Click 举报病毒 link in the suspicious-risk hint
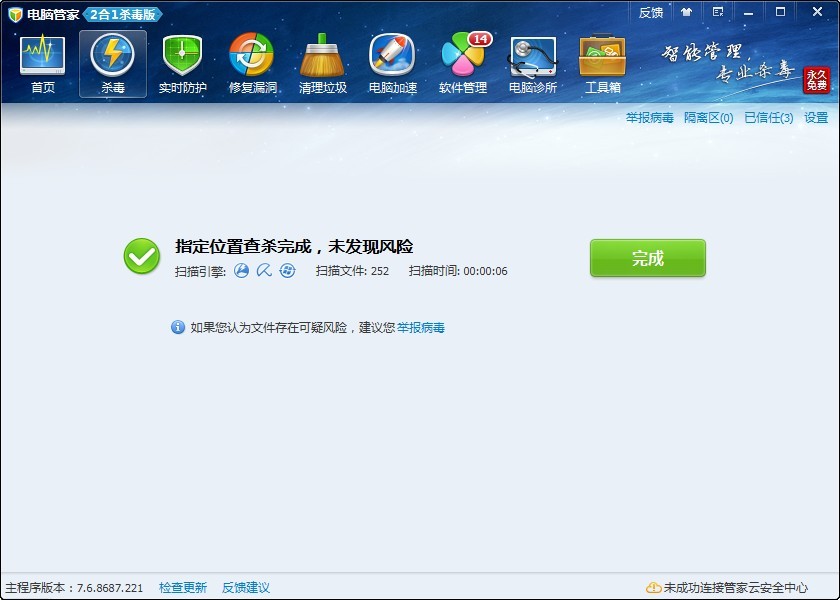This screenshot has width=840, height=600. 421,327
